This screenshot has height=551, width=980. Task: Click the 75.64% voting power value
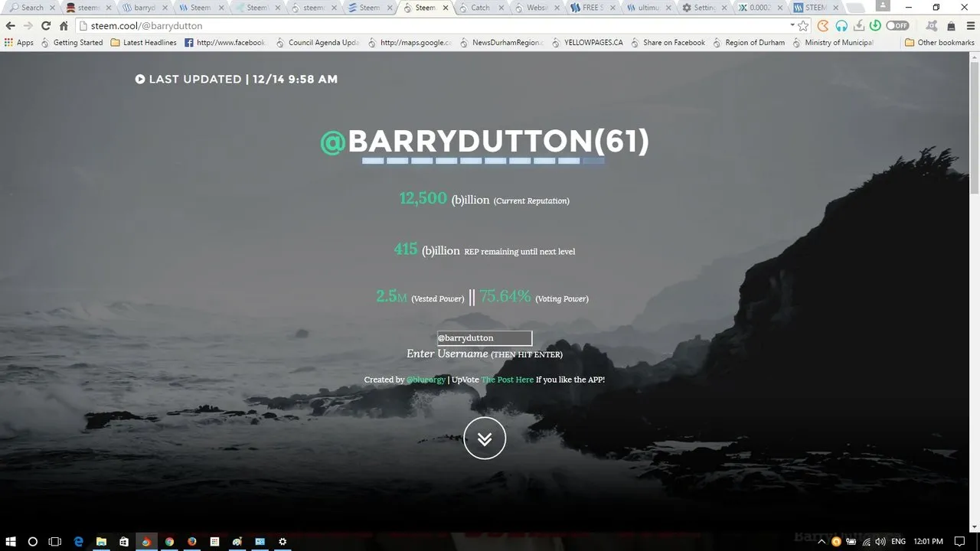[x=505, y=296]
